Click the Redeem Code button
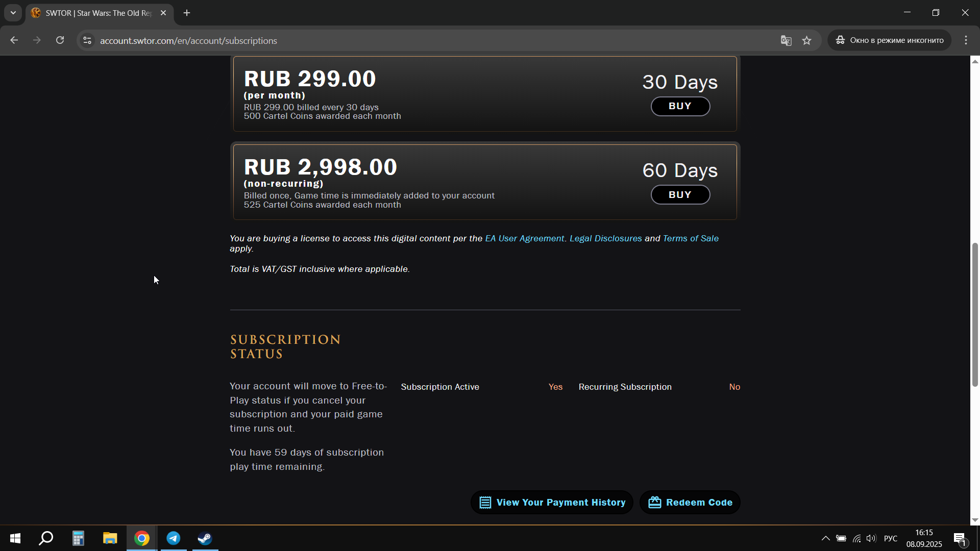 (690, 503)
